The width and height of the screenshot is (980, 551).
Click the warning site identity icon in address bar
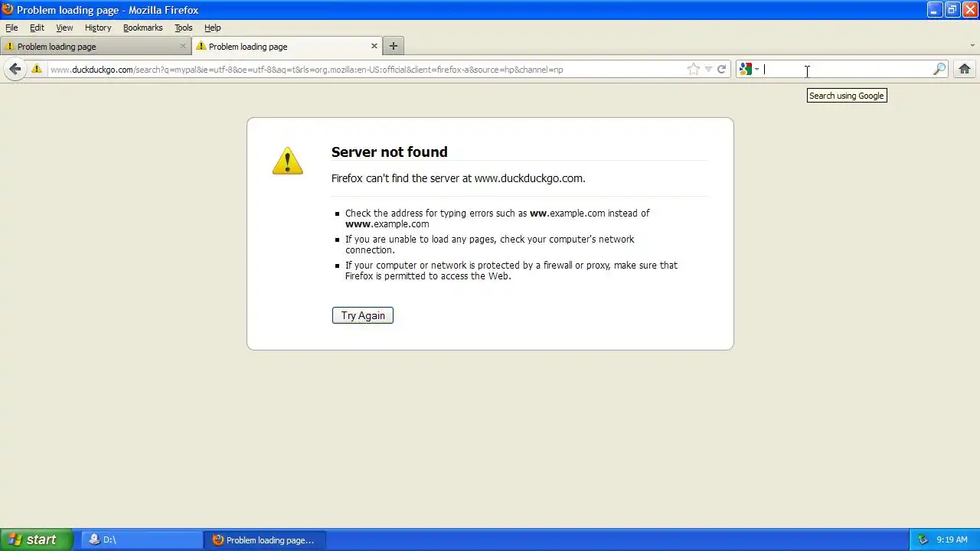coord(36,69)
